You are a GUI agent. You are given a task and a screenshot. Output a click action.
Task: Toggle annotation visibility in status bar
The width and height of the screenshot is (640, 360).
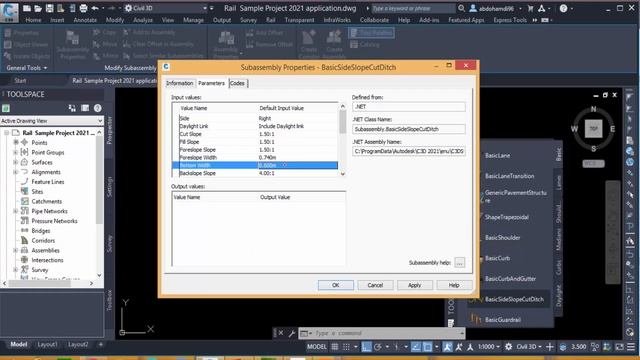447,347
